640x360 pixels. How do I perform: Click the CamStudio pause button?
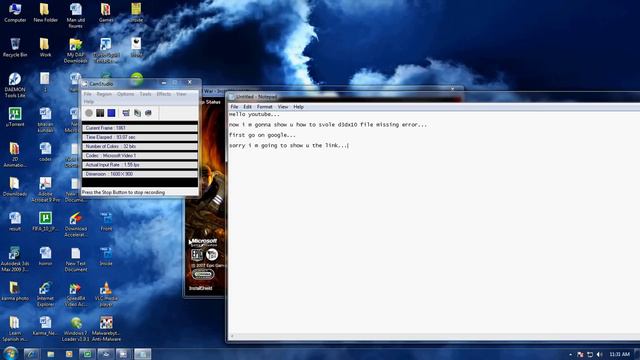coord(100,113)
